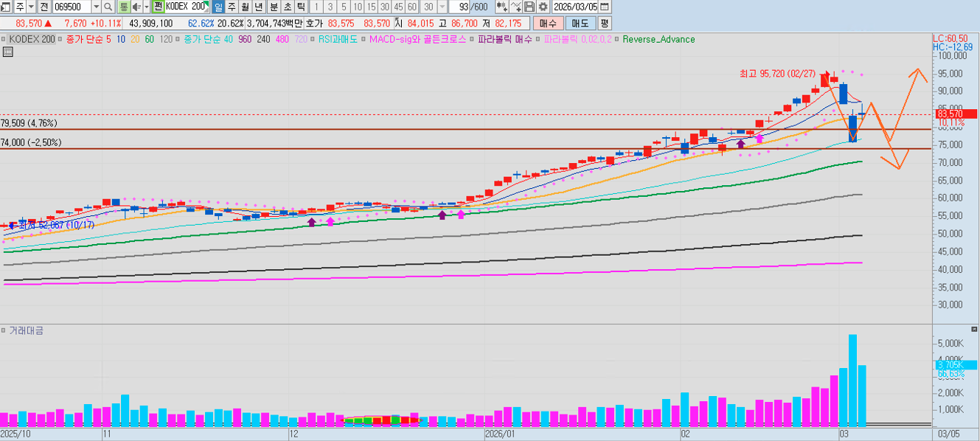Expand the stock type dropdown next to 주
This screenshot has width=980, height=441.
pyautogui.click(x=31, y=7)
